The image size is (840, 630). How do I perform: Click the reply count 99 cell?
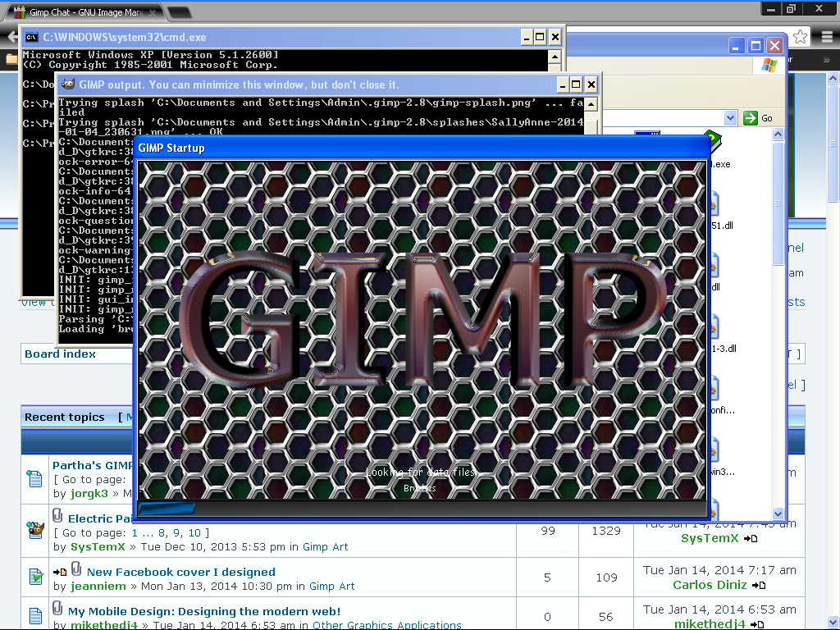pyautogui.click(x=547, y=531)
